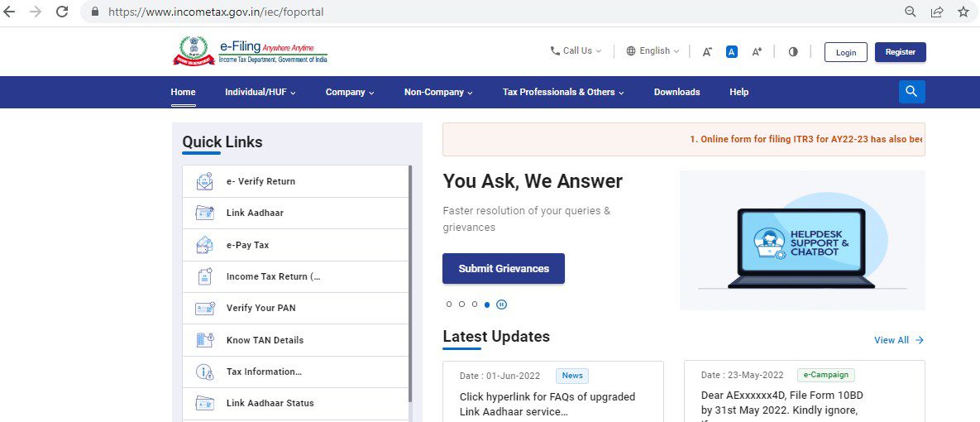Click the ITR3 AY22-23 scrolling notice

pos(806,139)
